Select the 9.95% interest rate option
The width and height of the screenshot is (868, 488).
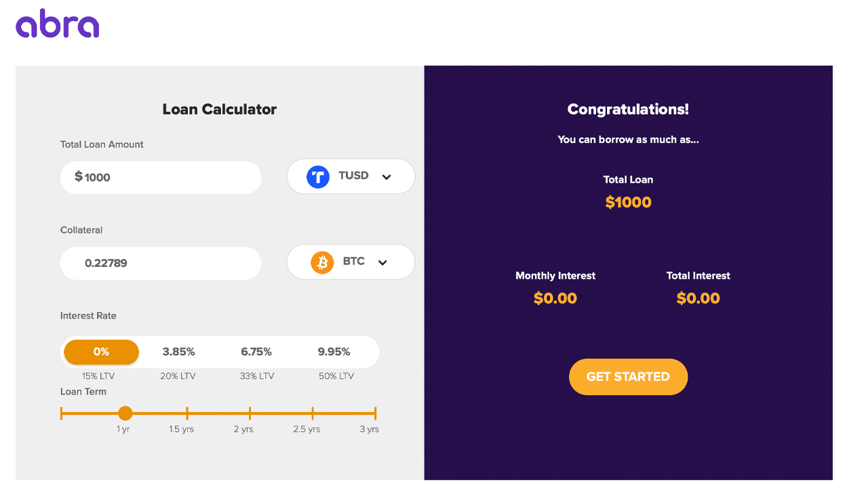tap(334, 352)
